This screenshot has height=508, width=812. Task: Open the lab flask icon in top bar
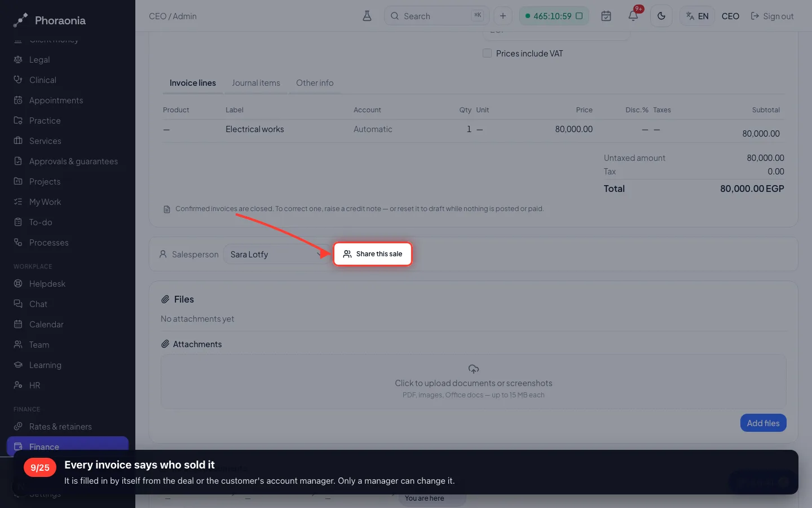tap(367, 16)
